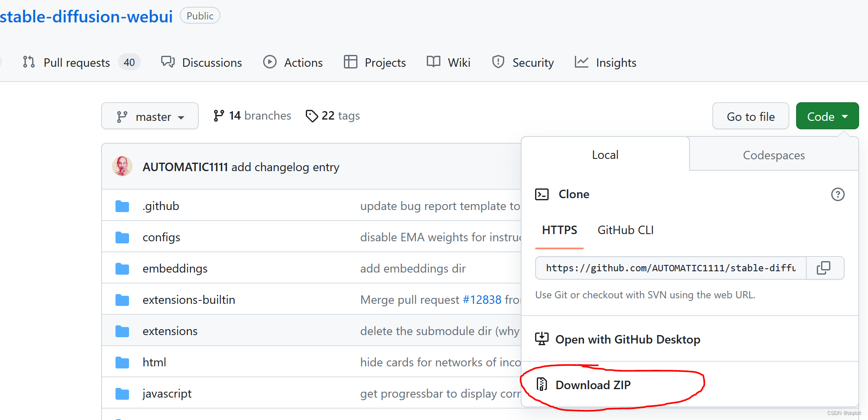Open the extensions folder
868x420 pixels.
[170, 331]
